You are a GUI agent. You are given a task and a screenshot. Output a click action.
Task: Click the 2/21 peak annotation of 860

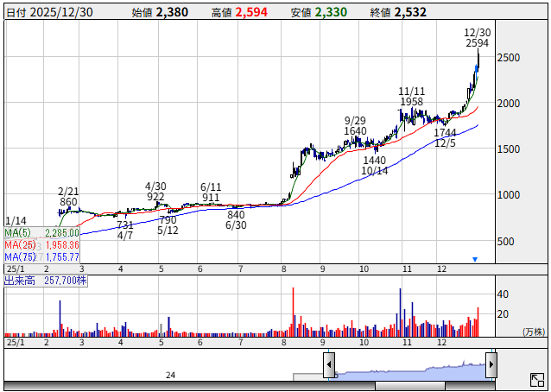pos(68,196)
